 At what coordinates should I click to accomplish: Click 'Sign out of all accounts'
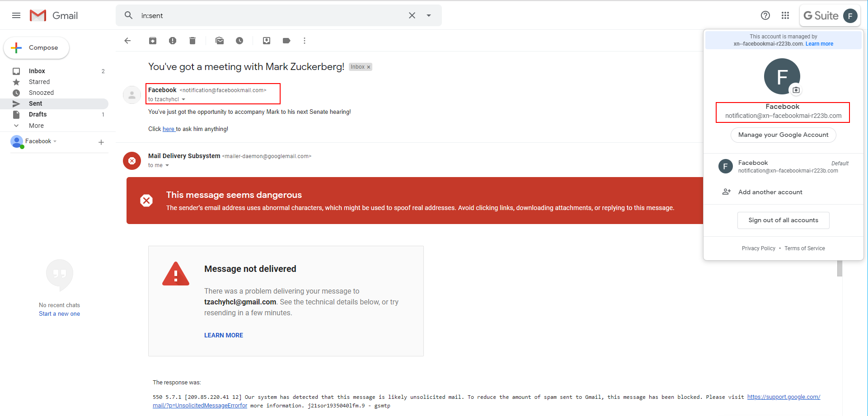pos(783,220)
